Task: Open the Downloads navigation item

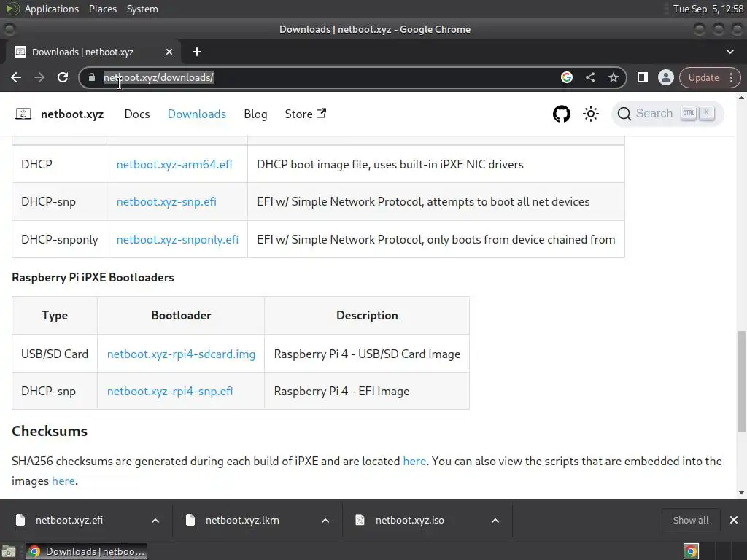Action: pyautogui.click(x=197, y=114)
